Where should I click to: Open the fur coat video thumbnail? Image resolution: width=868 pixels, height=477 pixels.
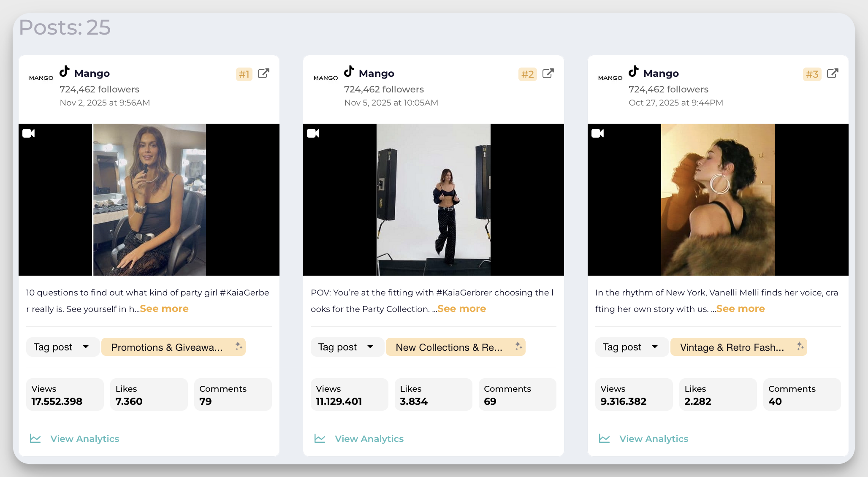[718, 200]
